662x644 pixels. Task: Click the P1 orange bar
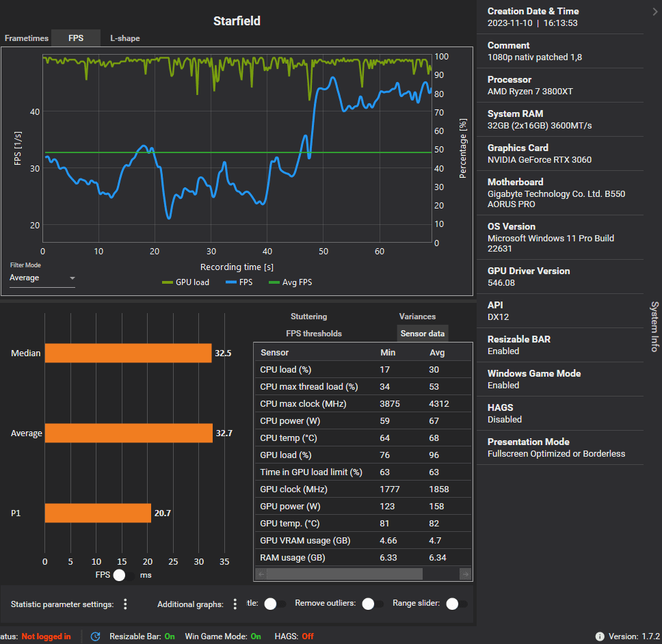coord(98,513)
